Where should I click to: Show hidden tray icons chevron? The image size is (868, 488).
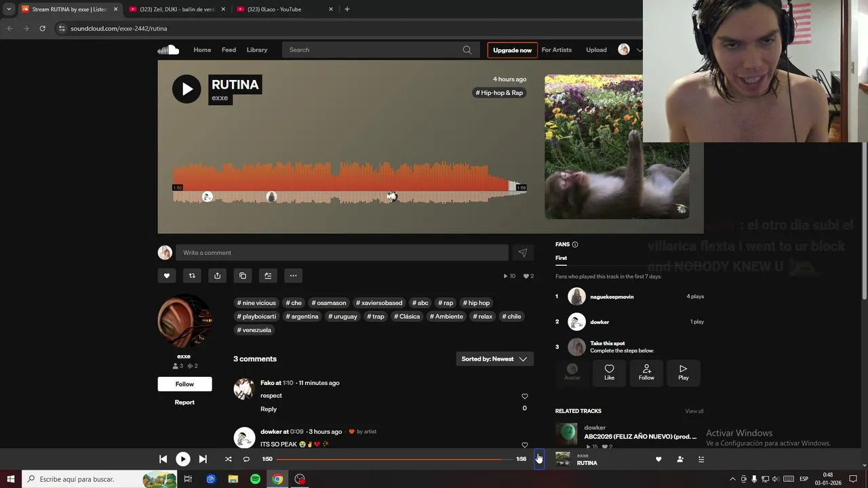(732, 479)
